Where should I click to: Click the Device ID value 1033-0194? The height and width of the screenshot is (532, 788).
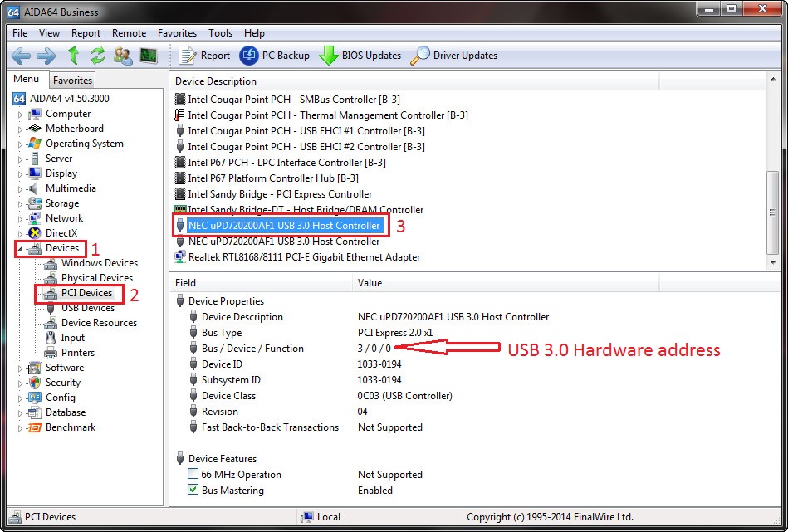click(379, 364)
